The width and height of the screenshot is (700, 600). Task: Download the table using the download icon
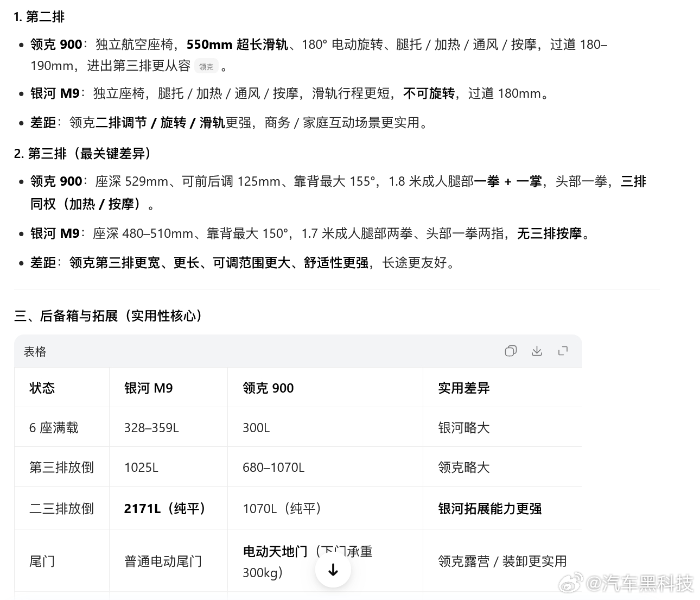point(537,351)
